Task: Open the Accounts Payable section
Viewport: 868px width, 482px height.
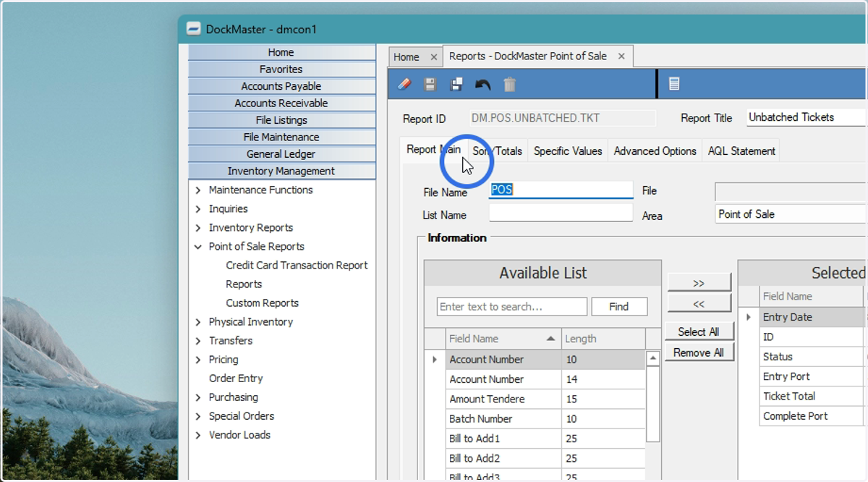Action: click(281, 86)
